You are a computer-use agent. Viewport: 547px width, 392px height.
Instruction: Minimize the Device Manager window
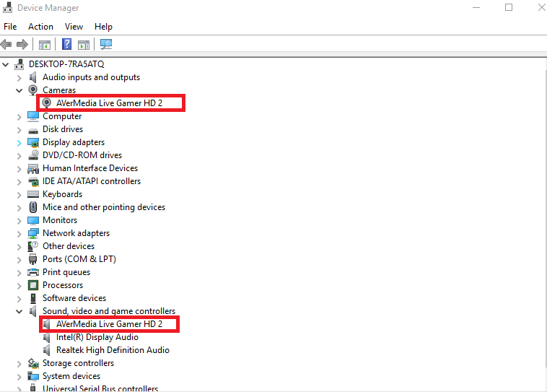click(x=476, y=7)
